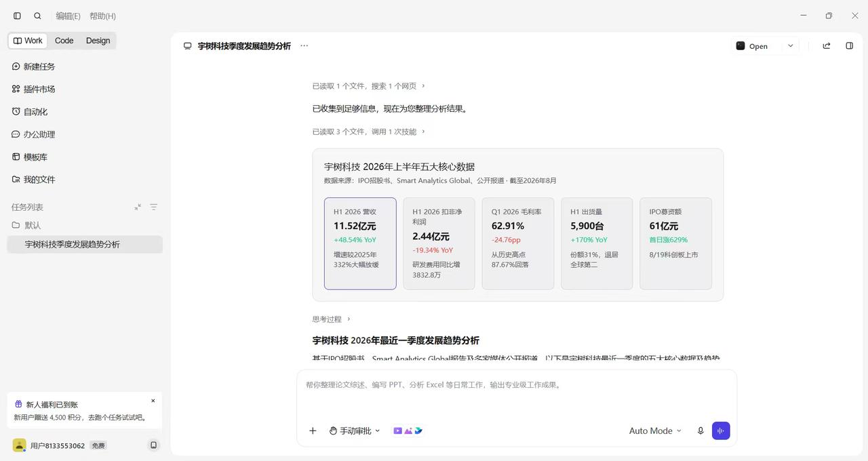
Task: Select the H1 出货量 card
Action: (597, 243)
